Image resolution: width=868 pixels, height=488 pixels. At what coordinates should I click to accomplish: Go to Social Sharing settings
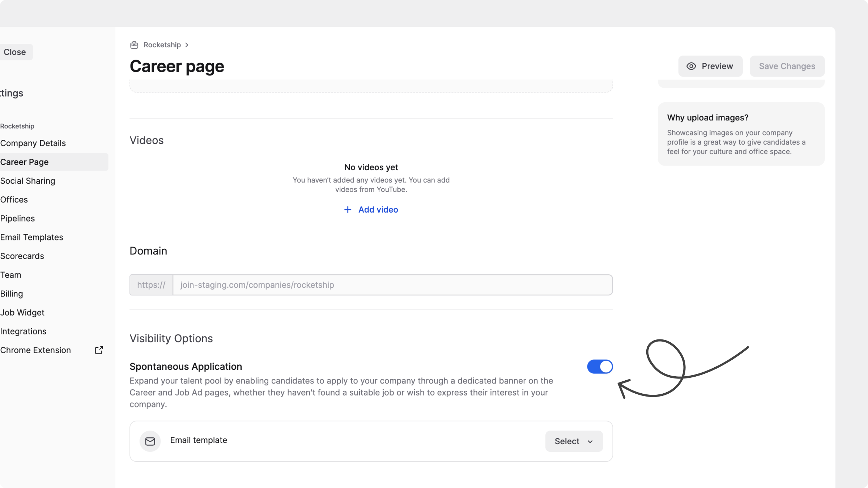click(x=28, y=181)
